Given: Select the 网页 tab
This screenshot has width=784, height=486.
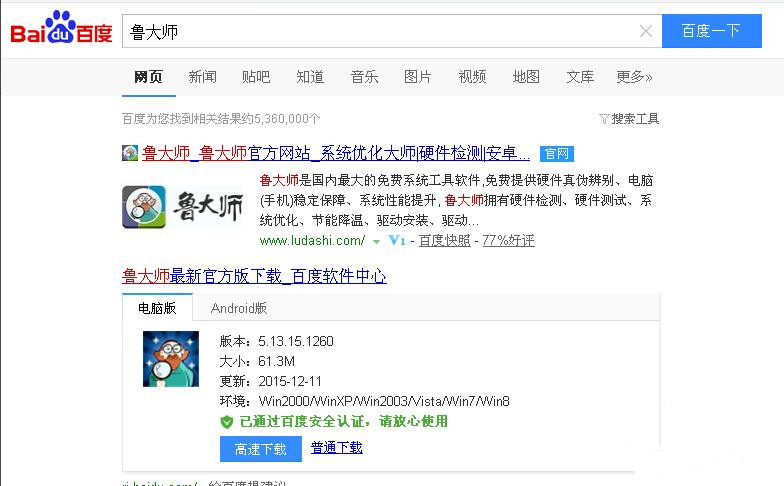Looking at the screenshot, I should 148,77.
